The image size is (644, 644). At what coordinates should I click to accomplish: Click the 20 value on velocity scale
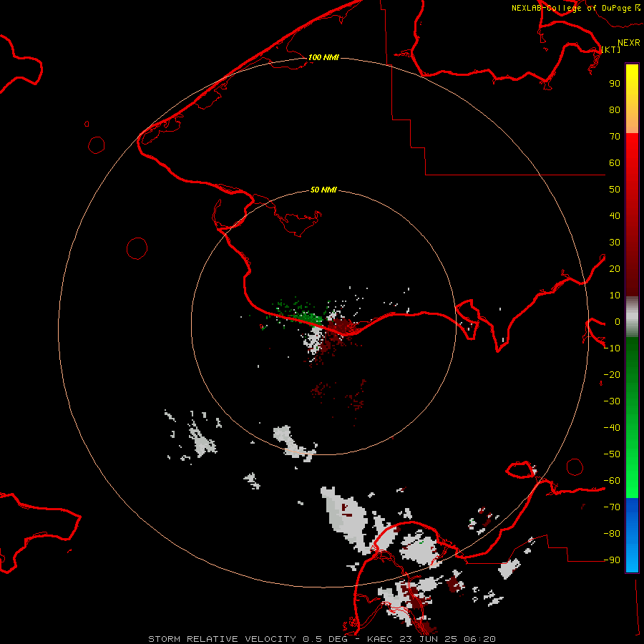click(615, 268)
